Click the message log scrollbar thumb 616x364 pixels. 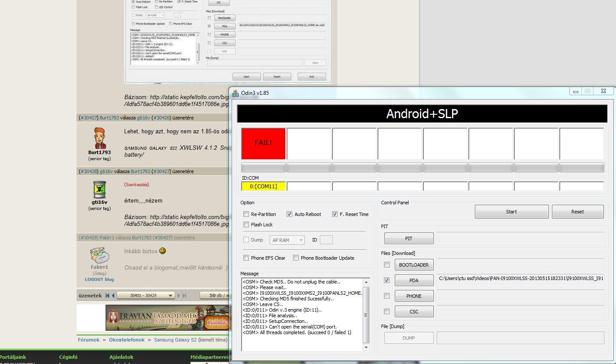[x=366, y=315]
